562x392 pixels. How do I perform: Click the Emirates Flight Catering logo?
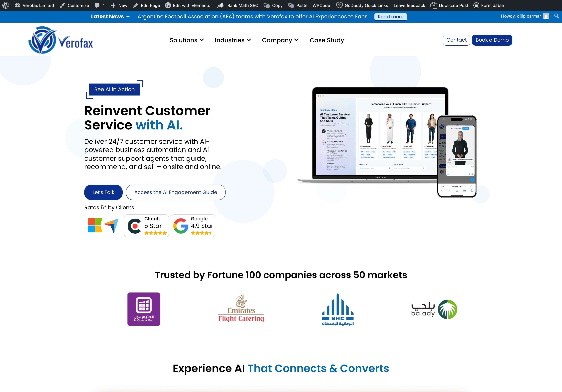[x=241, y=308]
